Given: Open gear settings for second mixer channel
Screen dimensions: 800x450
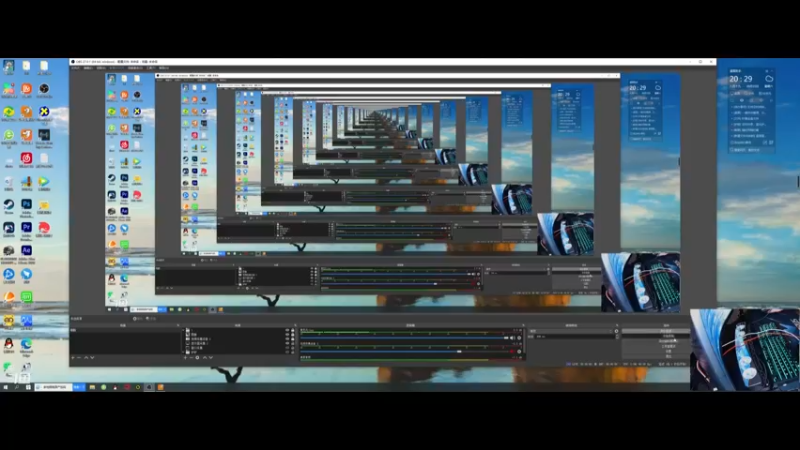Looking at the screenshot, I should (x=519, y=352).
